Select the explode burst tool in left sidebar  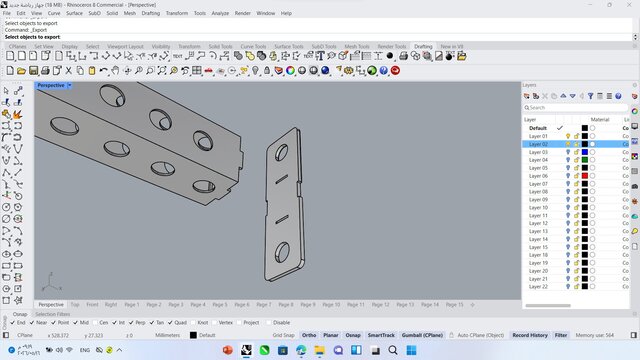pos(18,114)
